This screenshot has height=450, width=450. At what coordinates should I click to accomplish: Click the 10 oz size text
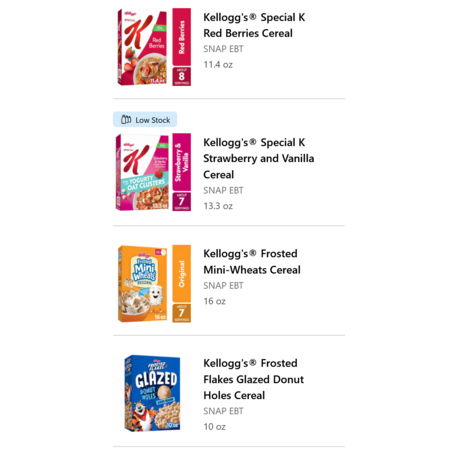[215, 427]
